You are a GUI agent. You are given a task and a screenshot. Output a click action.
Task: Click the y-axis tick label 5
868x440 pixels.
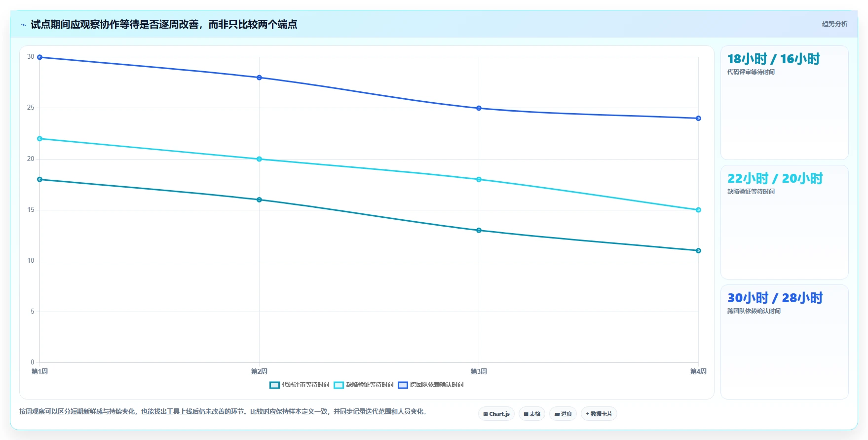(x=33, y=312)
